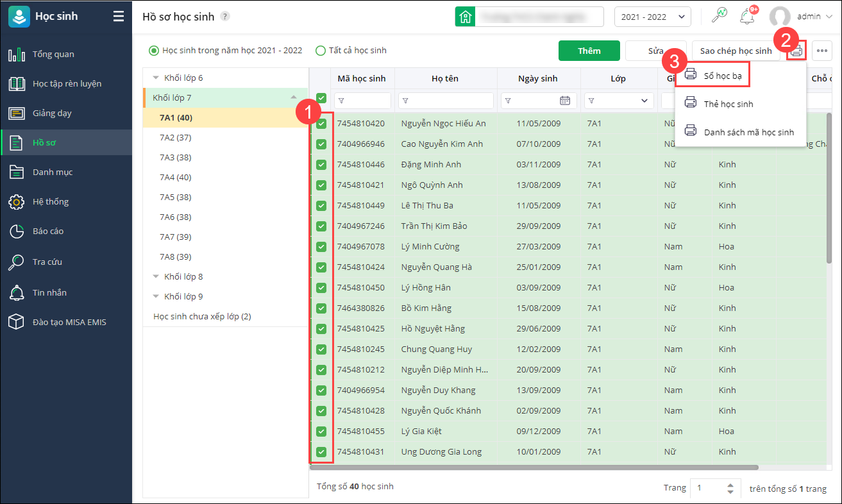Image resolution: width=842 pixels, height=504 pixels.
Task: Click the green school home icon
Action: point(465,17)
